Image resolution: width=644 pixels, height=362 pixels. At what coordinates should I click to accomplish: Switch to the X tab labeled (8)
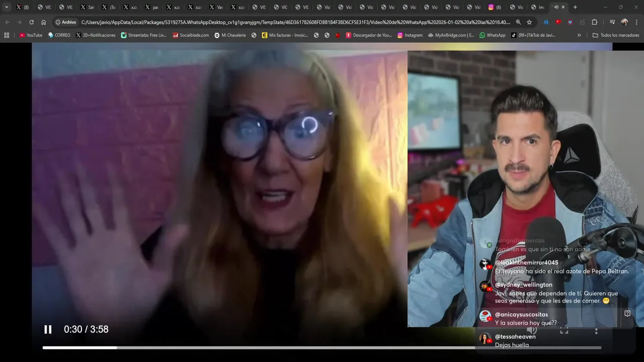(22, 7)
